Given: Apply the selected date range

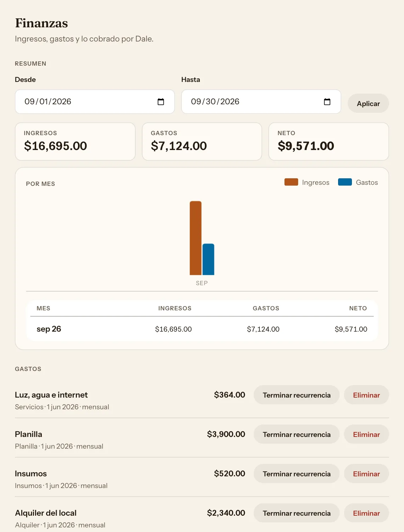Looking at the screenshot, I should click(x=368, y=104).
